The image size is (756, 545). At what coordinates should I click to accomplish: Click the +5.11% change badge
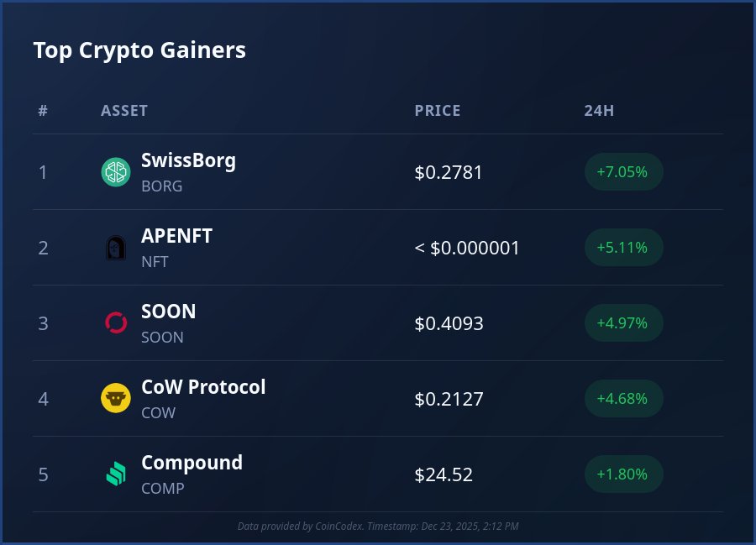point(622,248)
